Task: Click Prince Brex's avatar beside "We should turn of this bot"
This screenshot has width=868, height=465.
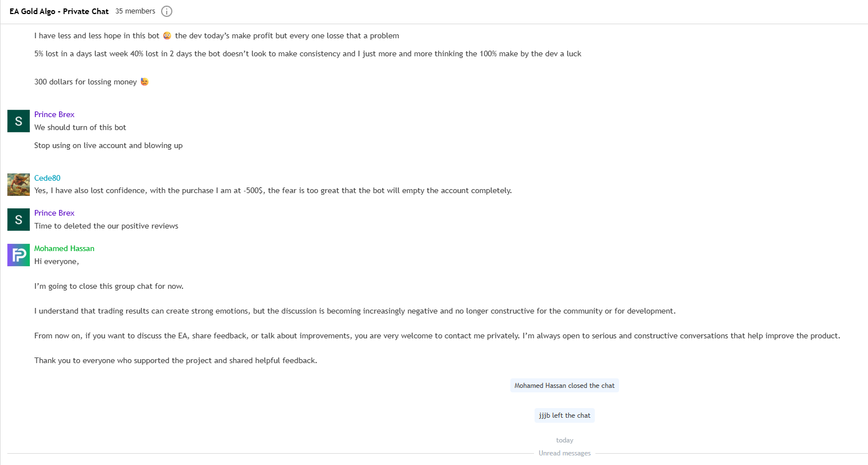Action: (19, 121)
